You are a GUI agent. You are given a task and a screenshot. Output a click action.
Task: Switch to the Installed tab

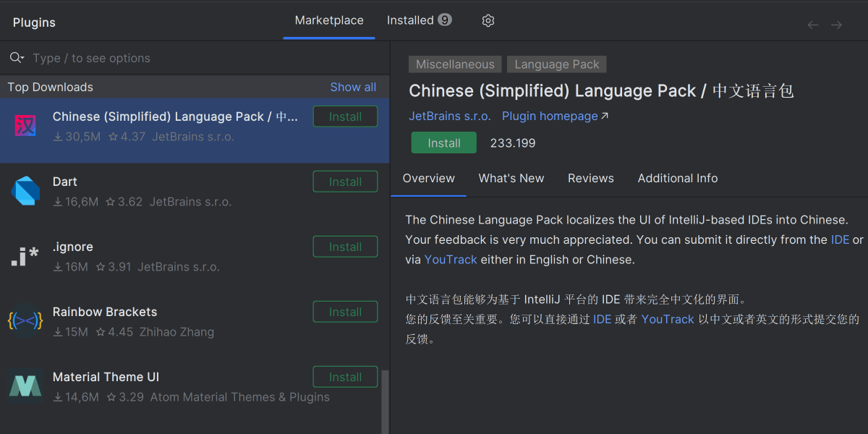[419, 20]
